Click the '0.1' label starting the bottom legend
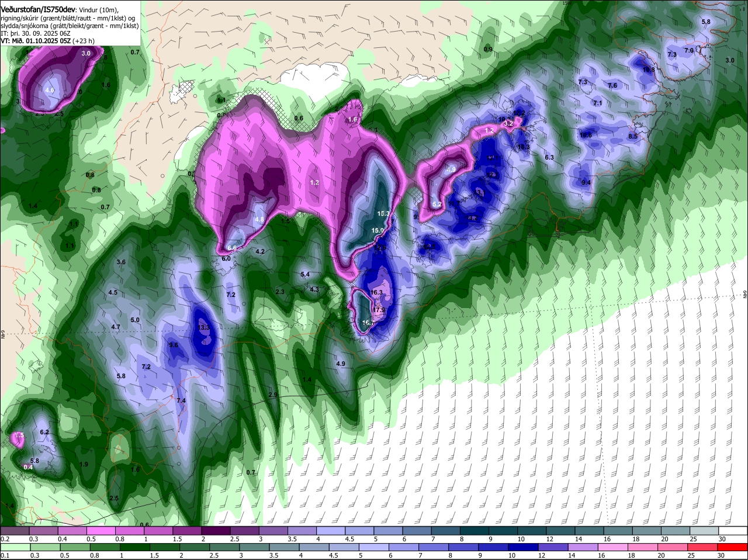 (5, 556)
